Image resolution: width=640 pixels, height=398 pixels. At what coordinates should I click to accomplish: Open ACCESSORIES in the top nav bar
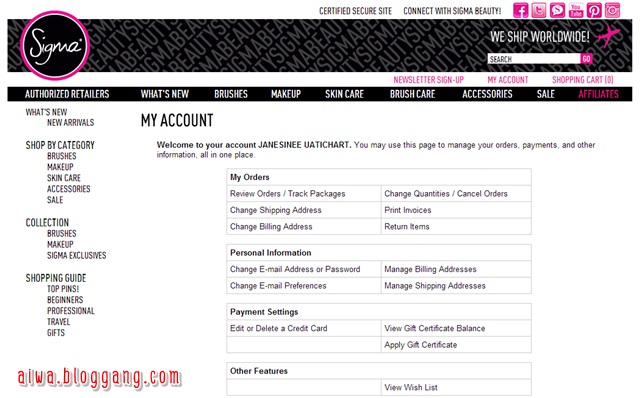pos(487,94)
